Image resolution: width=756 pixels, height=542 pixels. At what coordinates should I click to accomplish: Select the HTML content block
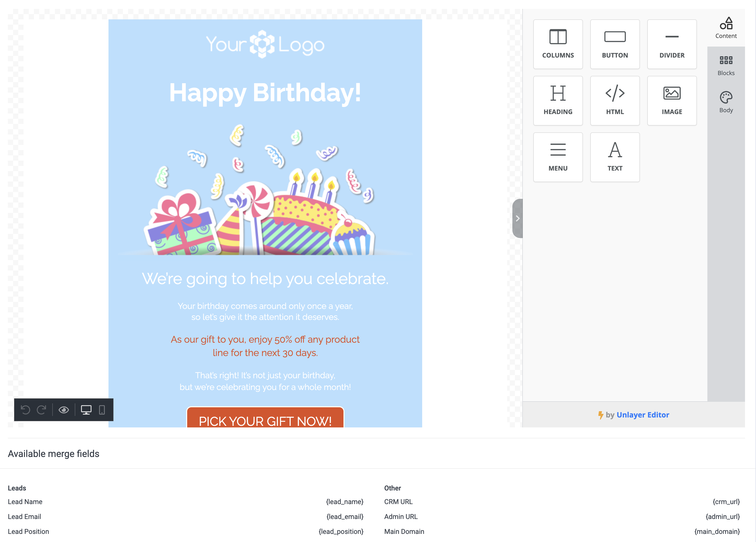(615, 101)
